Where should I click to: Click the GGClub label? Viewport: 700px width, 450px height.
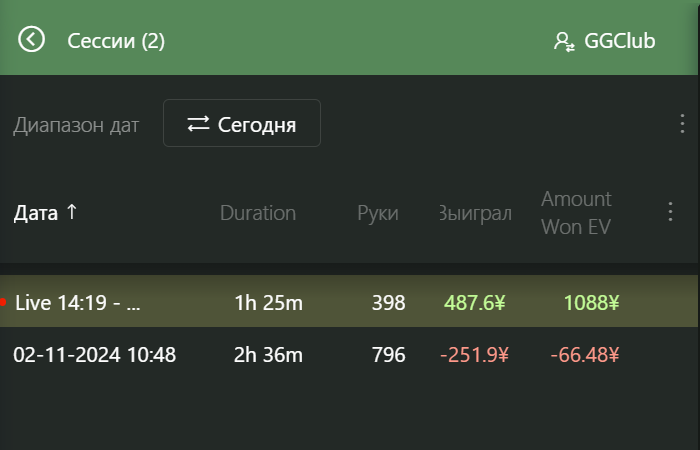click(x=620, y=41)
